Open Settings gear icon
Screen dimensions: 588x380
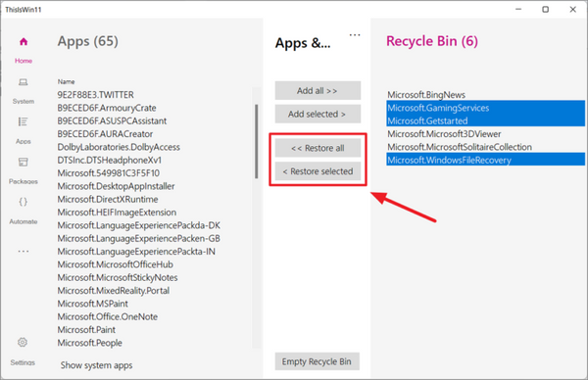23,342
